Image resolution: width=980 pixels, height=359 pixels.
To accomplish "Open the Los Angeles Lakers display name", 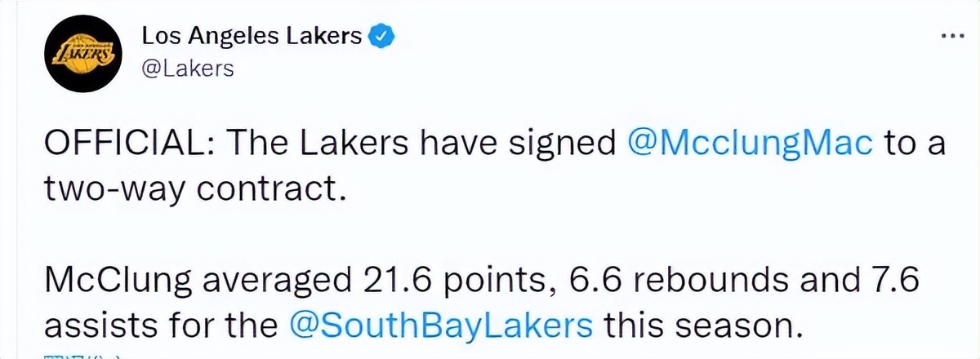I will (252, 37).
